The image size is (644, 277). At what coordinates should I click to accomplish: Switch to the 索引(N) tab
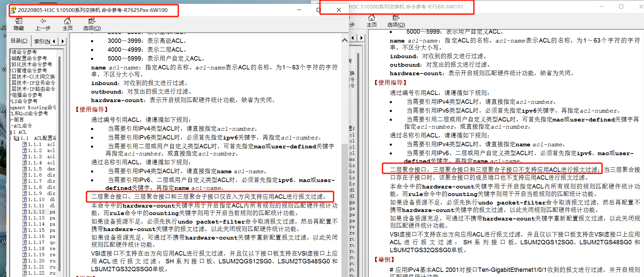[42, 41]
